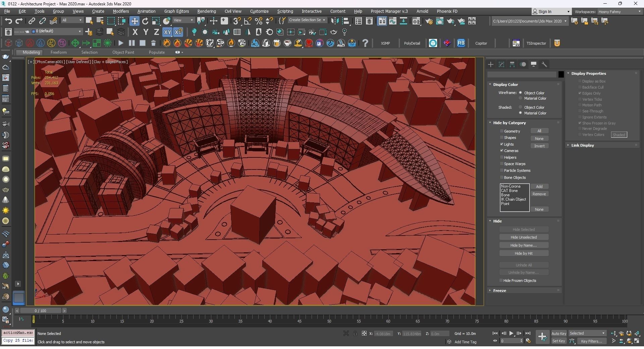The width and height of the screenshot is (644, 349).
Task: Uncheck the Cameras hide category
Action: [x=502, y=151]
